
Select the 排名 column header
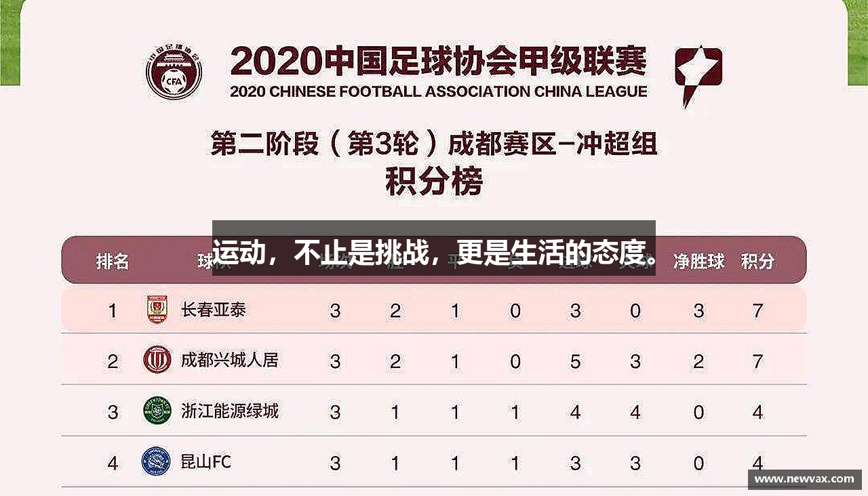[x=113, y=261]
